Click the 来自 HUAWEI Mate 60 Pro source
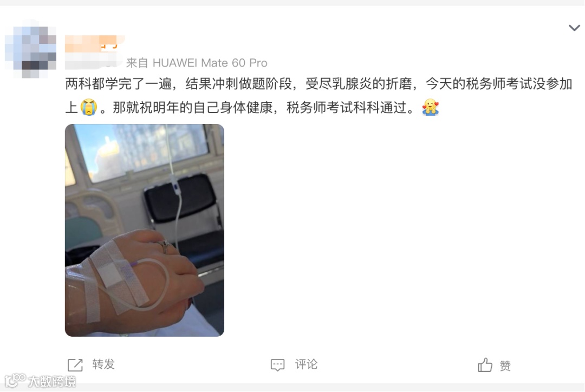Viewport: 585px width, 392px height. coord(197,63)
